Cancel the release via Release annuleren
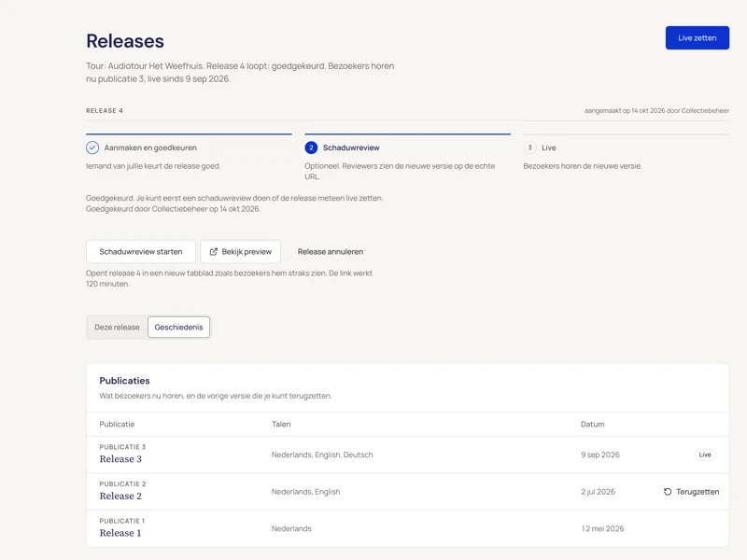 (x=331, y=251)
